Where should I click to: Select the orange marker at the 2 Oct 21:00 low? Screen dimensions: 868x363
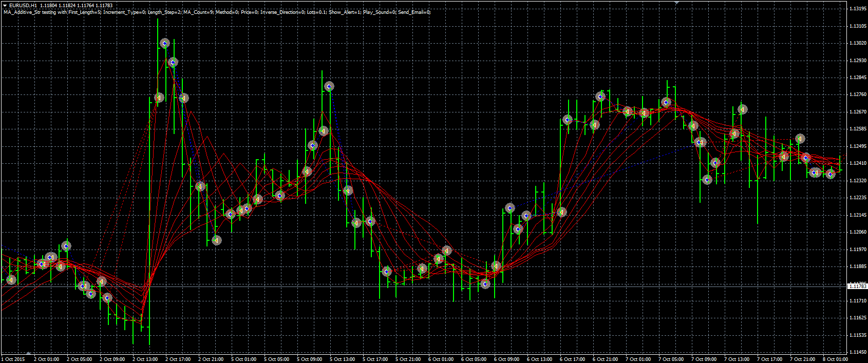217,240
